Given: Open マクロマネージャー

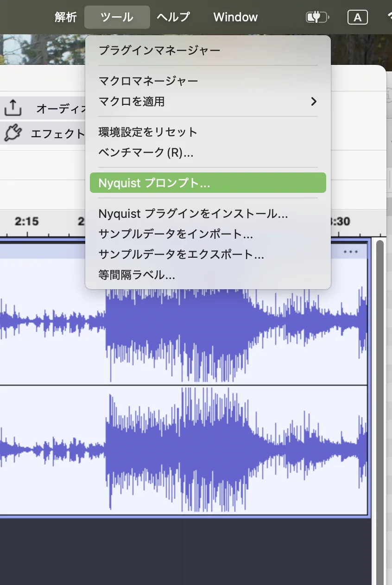Looking at the screenshot, I should 148,81.
